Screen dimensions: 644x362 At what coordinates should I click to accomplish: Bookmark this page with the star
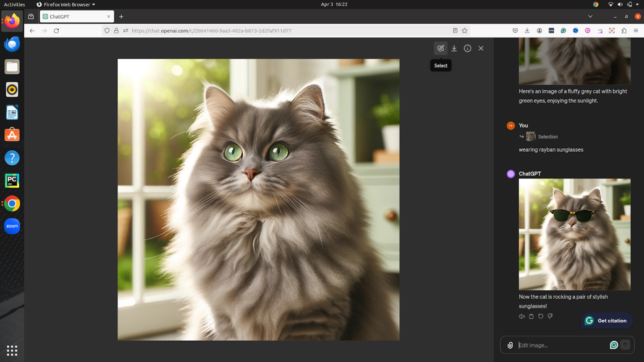[464, 30]
